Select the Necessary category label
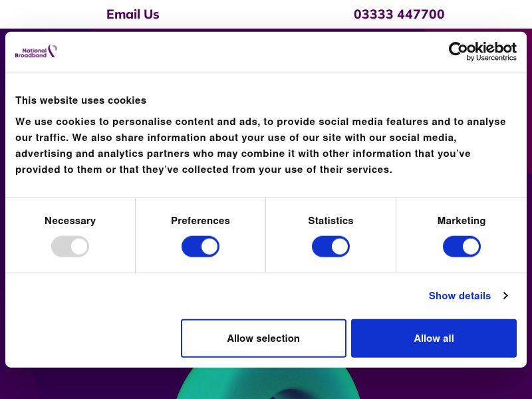The image size is (532, 399). [x=70, y=221]
